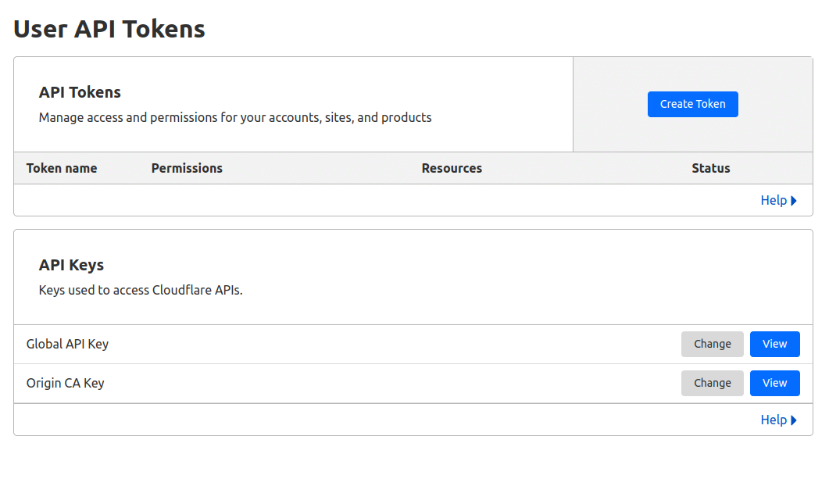The width and height of the screenshot is (829, 504).
Task: Open Help for the API Tokens section
Action: point(773,200)
